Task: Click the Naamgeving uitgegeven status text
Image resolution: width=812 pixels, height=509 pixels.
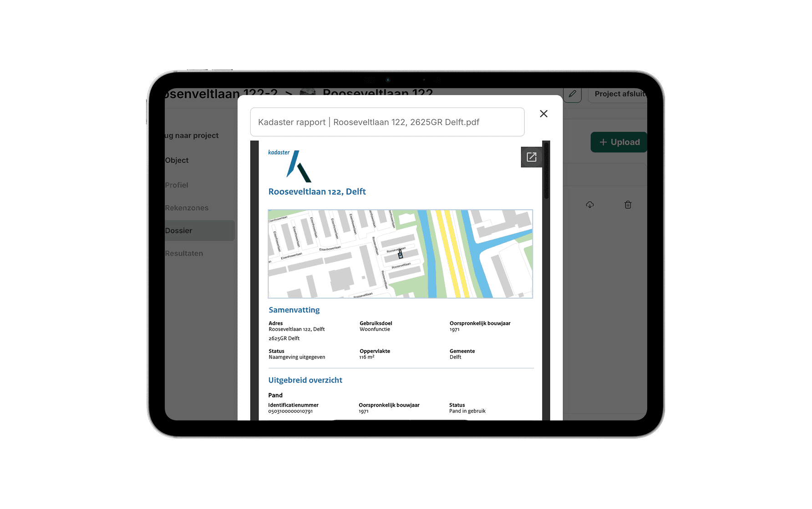Action: click(297, 357)
